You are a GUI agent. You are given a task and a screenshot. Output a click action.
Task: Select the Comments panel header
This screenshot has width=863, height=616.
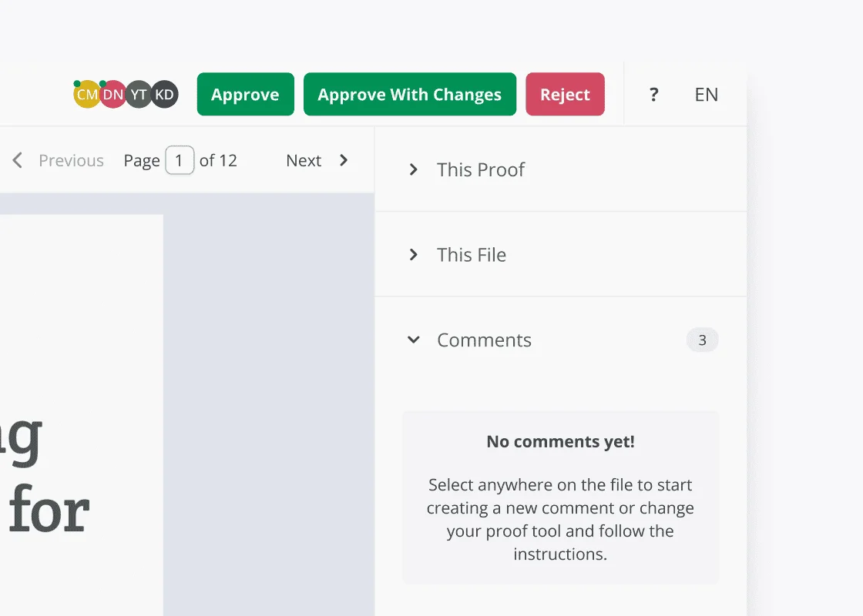click(485, 340)
